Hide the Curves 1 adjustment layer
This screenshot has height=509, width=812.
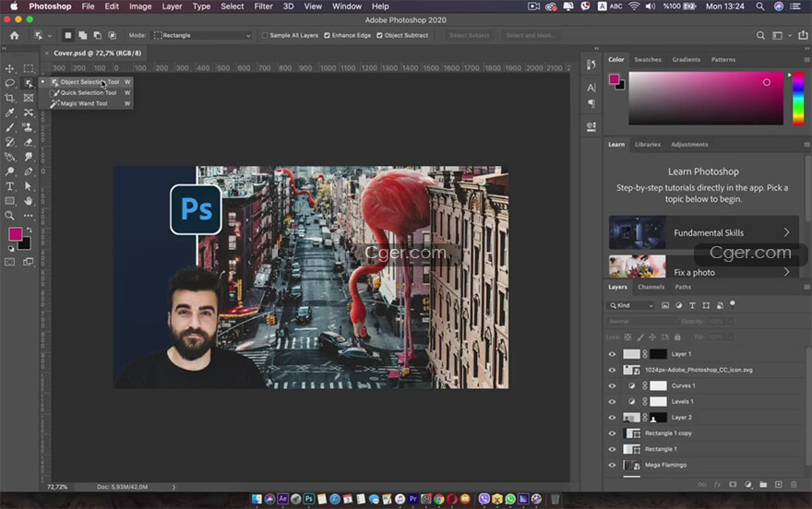pyautogui.click(x=612, y=385)
